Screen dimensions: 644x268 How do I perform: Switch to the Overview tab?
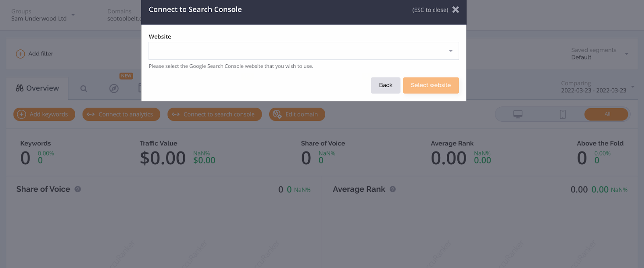point(37,88)
